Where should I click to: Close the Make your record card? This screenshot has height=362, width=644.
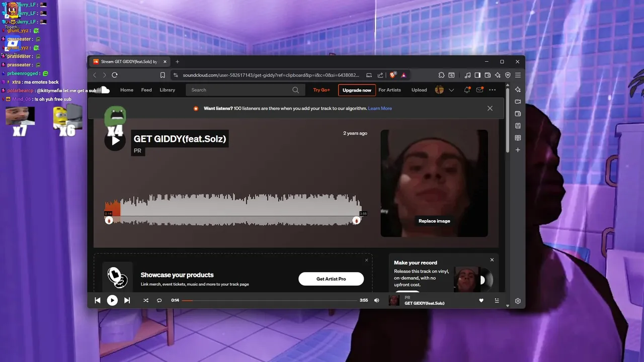(492, 260)
